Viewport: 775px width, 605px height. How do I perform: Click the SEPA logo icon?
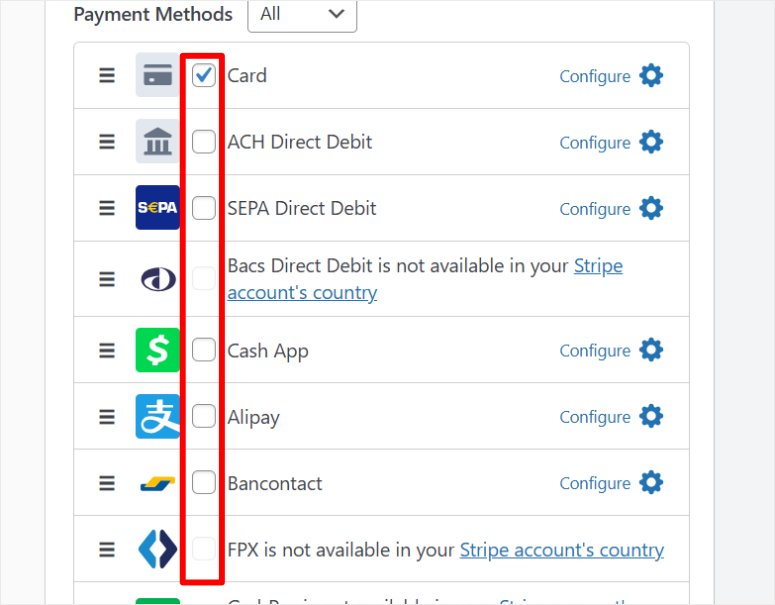pyautogui.click(x=157, y=208)
